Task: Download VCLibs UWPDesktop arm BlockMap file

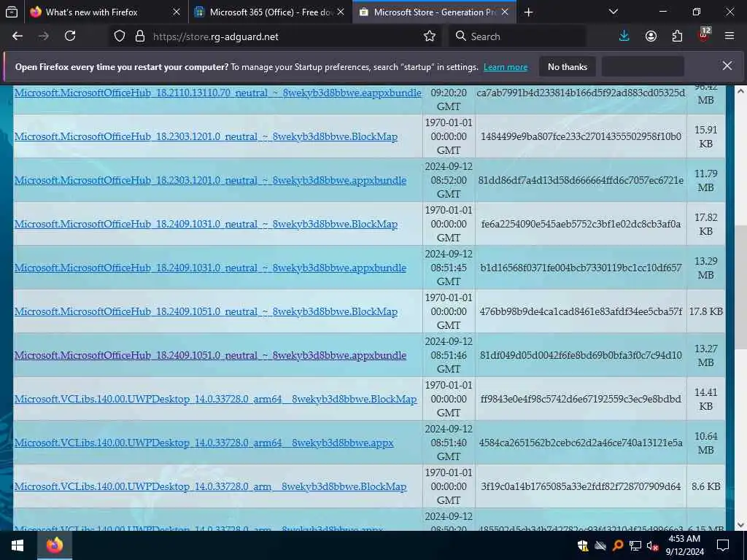Action: click(210, 486)
